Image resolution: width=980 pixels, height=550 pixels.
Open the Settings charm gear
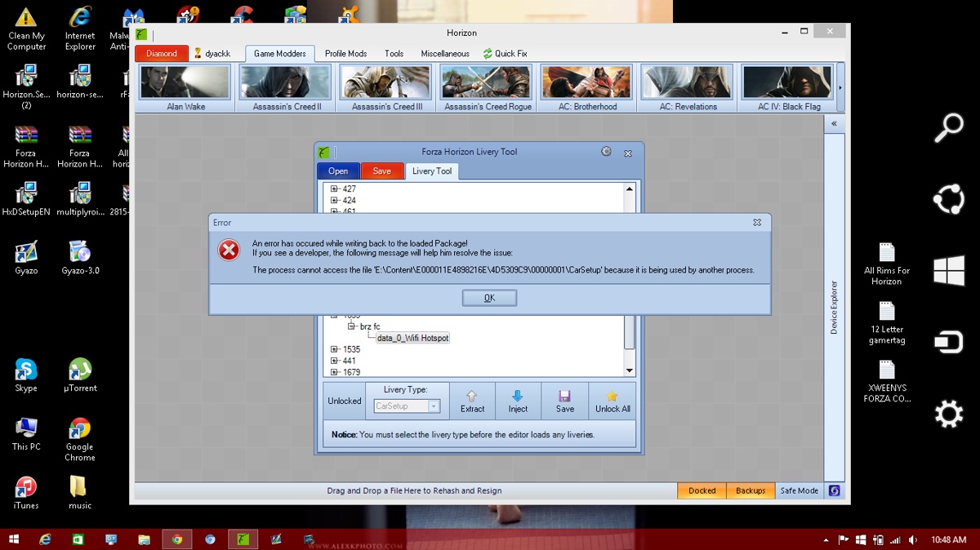coord(949,415)
